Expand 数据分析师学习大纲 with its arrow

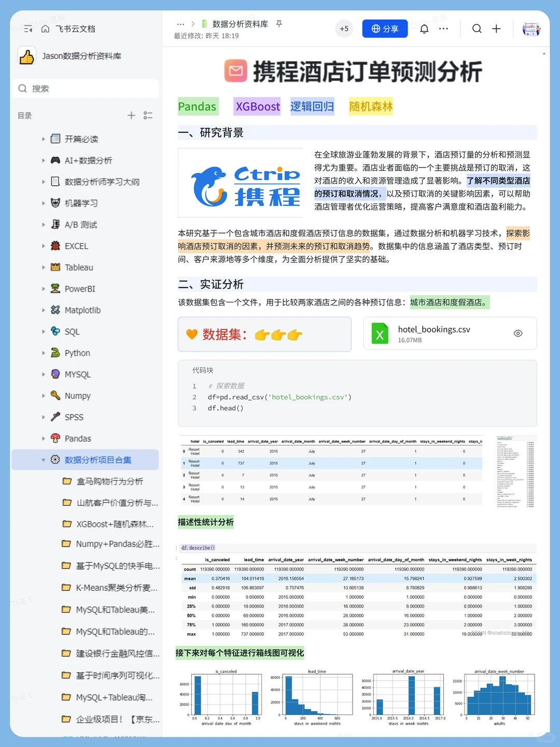coord(44,182)
